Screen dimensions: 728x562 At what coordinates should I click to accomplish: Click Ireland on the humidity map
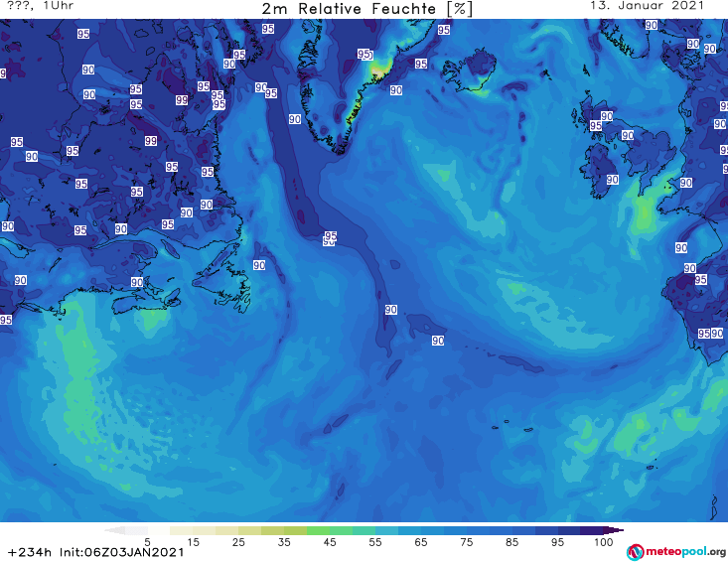[x=600, y=170]
